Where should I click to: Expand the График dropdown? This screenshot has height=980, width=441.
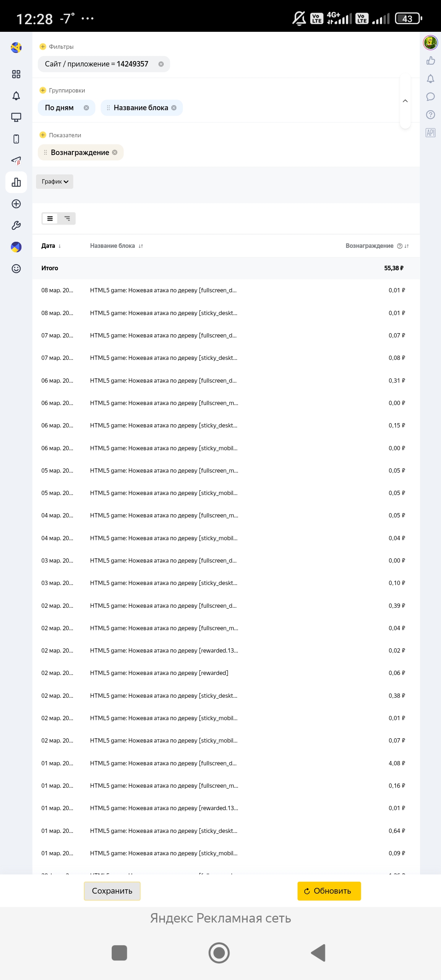tap(55, 181)
